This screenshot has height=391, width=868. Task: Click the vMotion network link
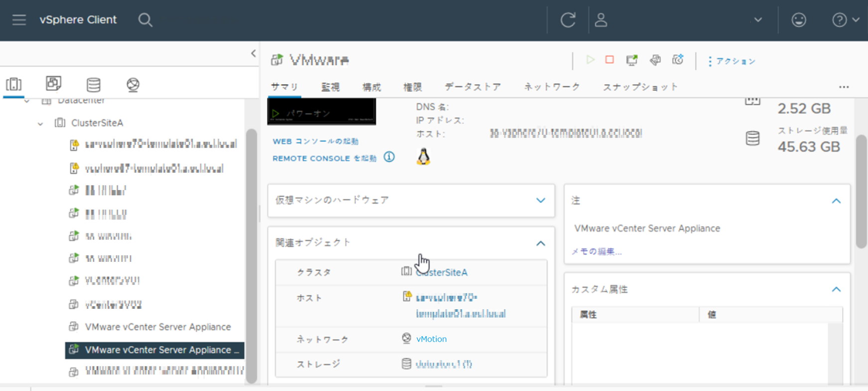click(431, 339)
